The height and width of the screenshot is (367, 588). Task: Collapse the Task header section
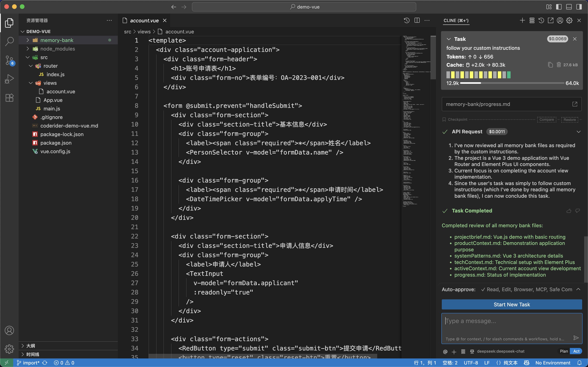pyautogui.click(x=449, y=39)
